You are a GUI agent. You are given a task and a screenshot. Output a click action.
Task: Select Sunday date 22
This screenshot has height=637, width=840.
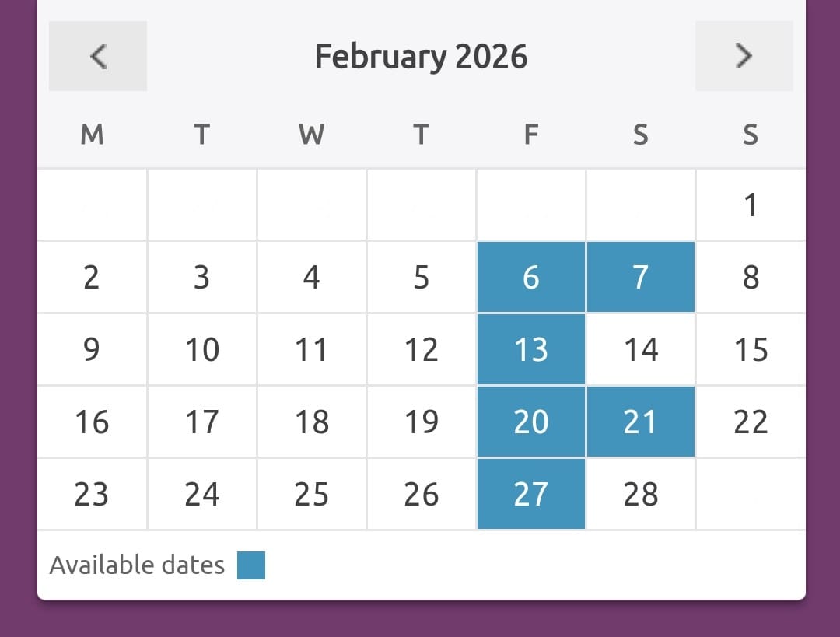coord(751,422)
